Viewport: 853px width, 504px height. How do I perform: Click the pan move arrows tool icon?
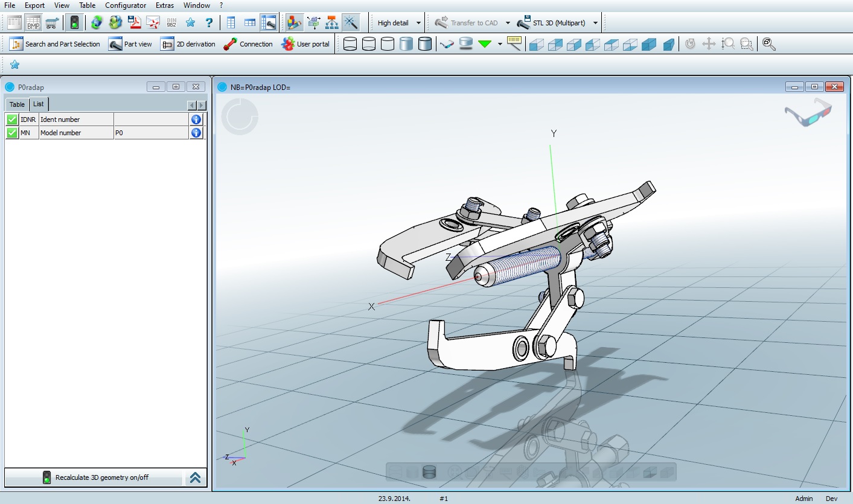click(709, 44)
